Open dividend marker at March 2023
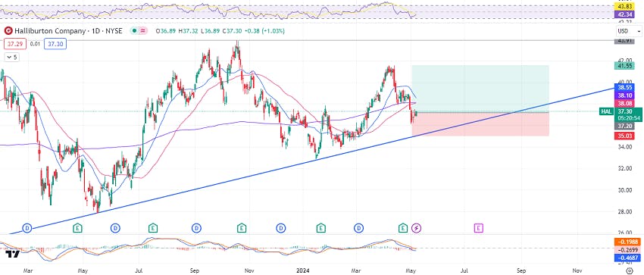 pos(27,228)
